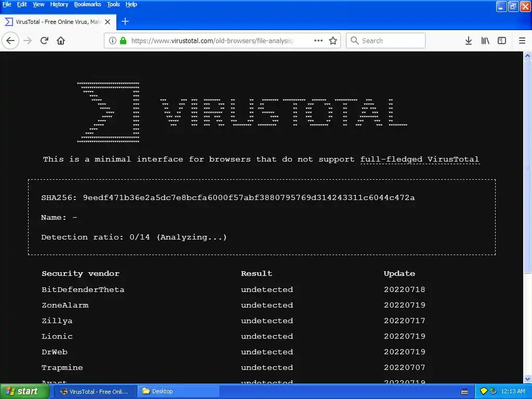Click the Result column header

[x=257, y=273]
